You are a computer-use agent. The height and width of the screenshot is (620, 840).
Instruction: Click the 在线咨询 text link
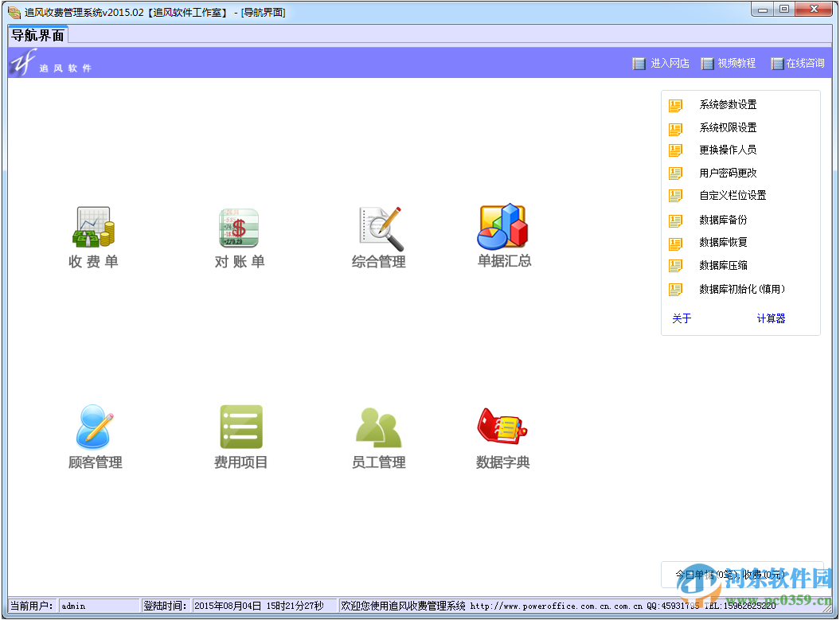(x=805, y=63)
